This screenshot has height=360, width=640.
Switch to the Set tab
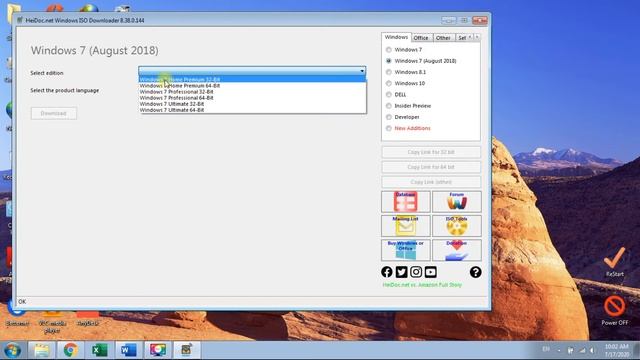coord(462,38)
